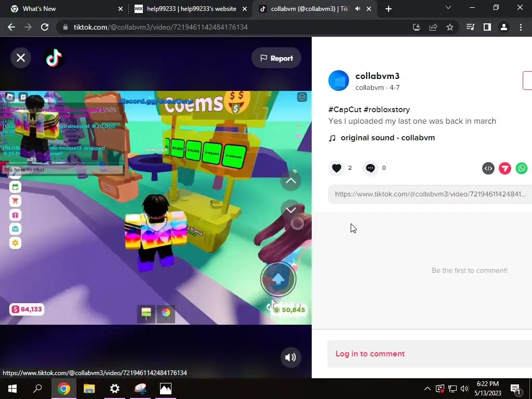Mute the video with the speaker button
Screen dimensions: 532x399
[290, 357]
